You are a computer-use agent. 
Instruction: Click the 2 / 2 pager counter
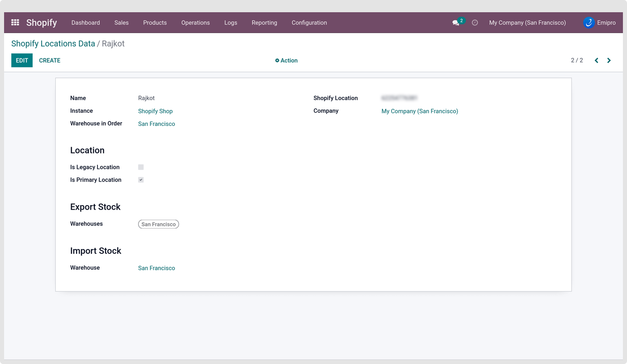click(577, 60)
